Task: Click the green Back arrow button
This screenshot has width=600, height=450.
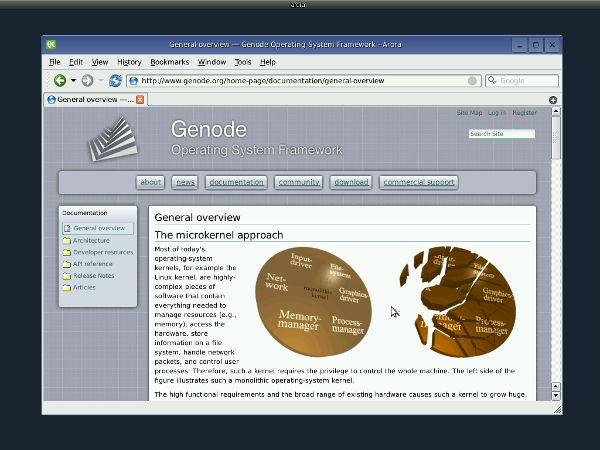Action: (60, 81)
